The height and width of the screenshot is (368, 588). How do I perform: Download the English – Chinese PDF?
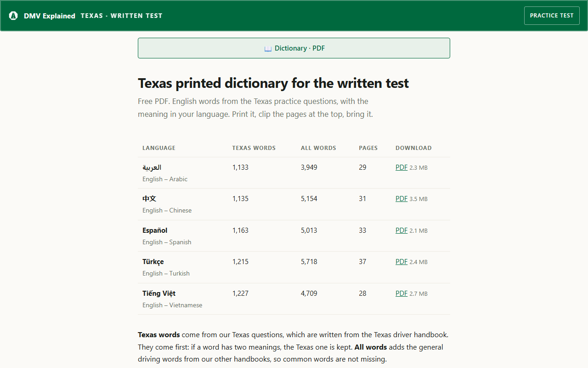[401, 199]
